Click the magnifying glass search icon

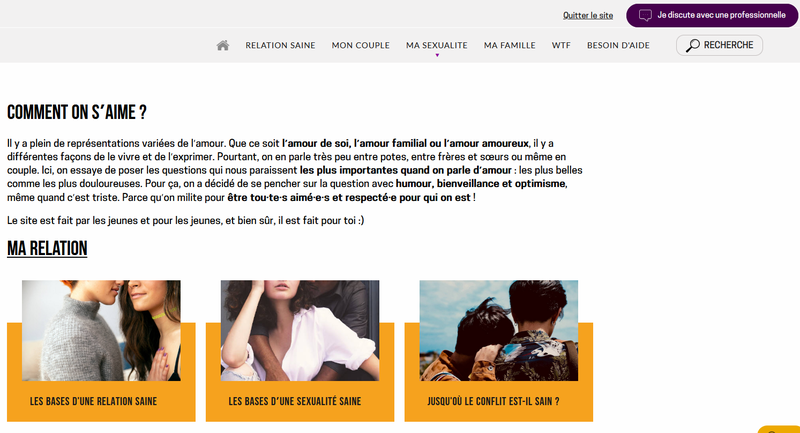(x=692, y=45)
